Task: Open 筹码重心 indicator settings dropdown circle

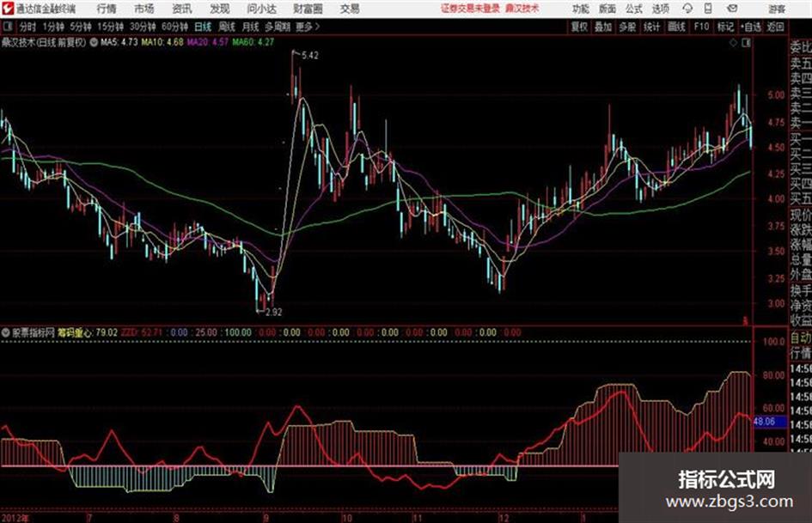Action: [x=5, y=332]
